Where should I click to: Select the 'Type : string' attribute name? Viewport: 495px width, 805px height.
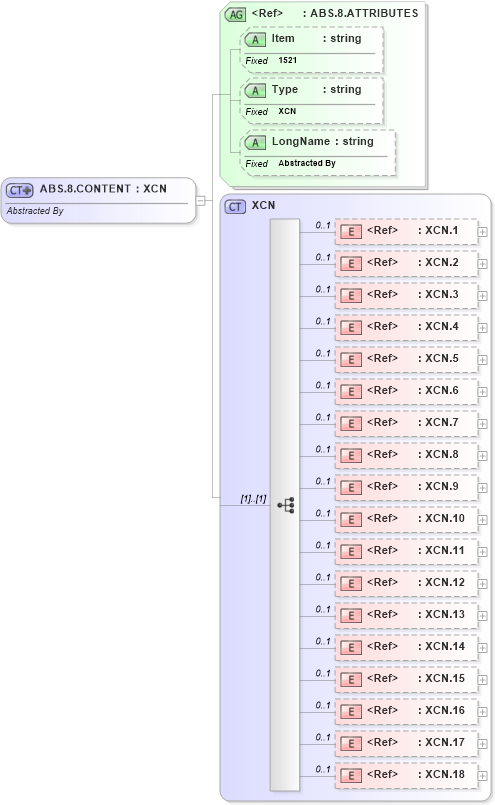pyautogui.click(x=316, y=90)
